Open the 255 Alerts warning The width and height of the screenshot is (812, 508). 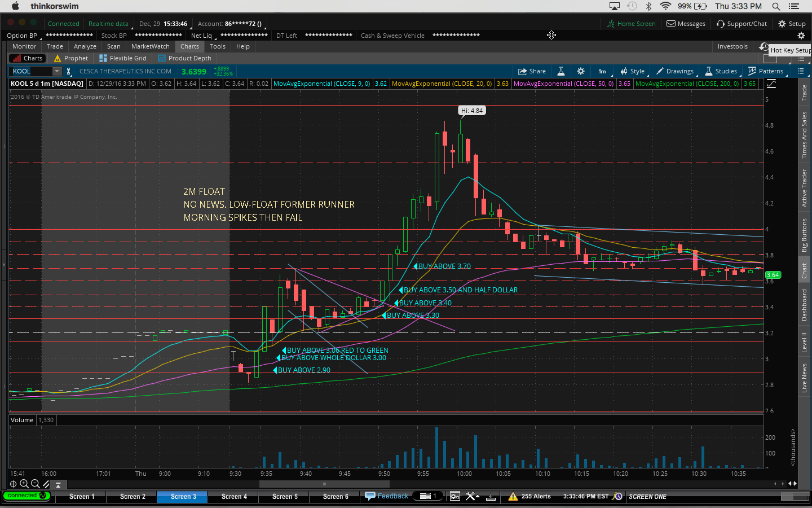pyautogui.click(x=529, y=496)
